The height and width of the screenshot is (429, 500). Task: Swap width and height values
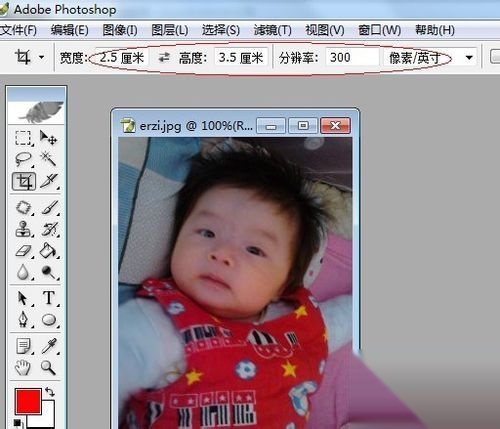pyautogui.click(x=164, y=58)
